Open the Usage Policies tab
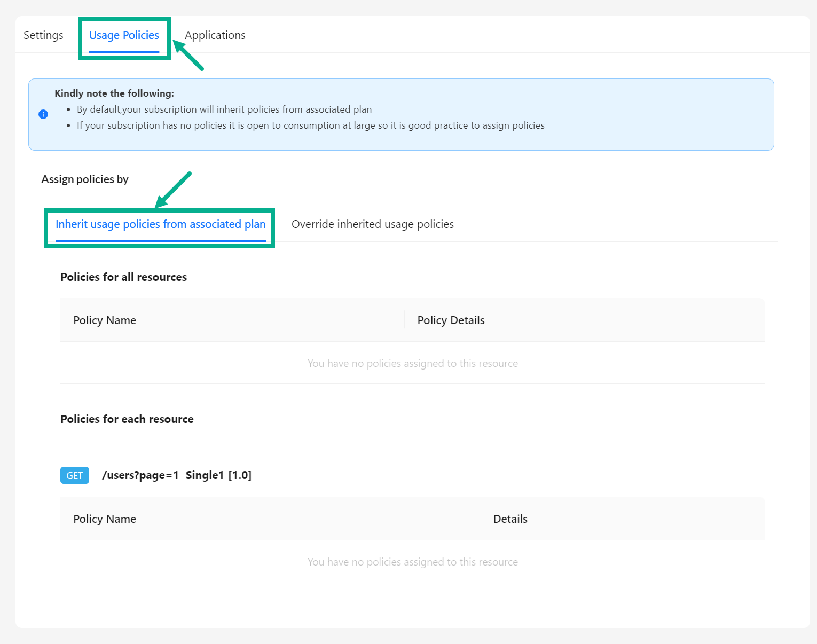The height and width of the screenshot is (644, 817). [124, 35]
